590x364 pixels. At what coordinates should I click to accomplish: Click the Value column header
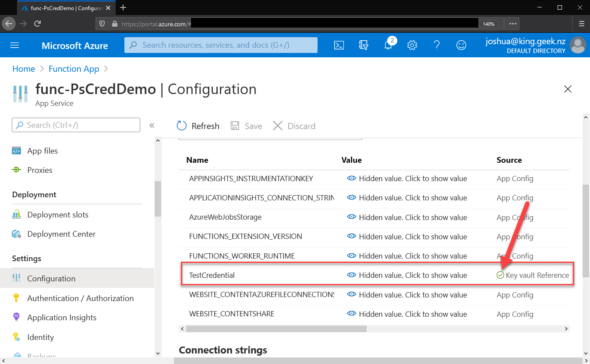pos(352,160)
